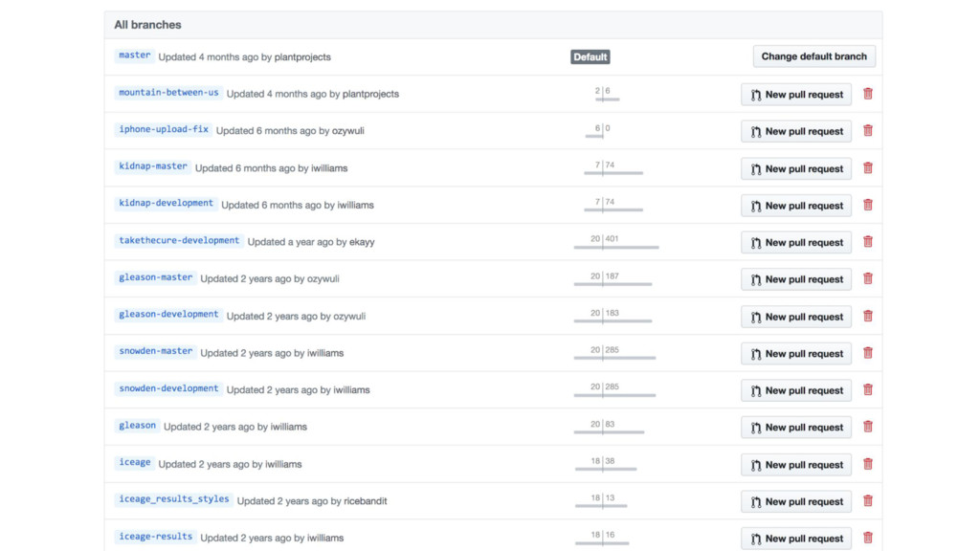This screenshot has height=551, width=980.
Task: Delete the gleason-development branch via trash icon
Action: coord(867,316)
